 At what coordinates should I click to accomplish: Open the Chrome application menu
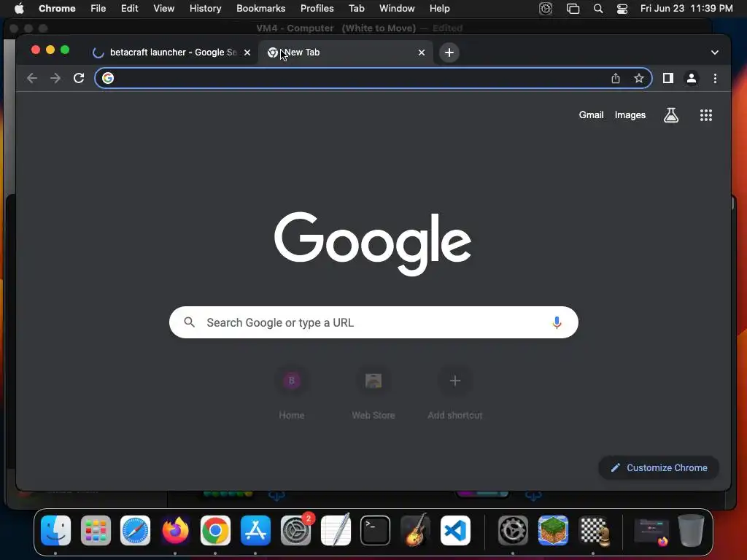coord(57,8)
